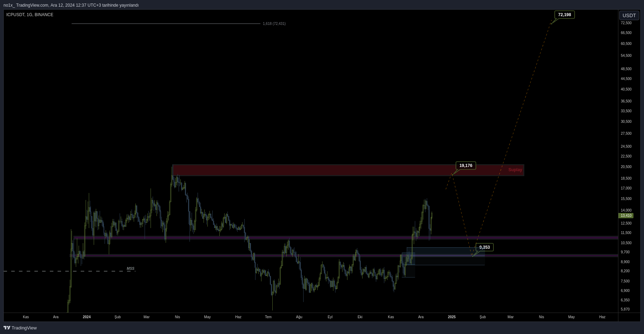This screenshot has width=644, height=334.
Task: Click the 5,870 price axis label
Action: point(625,309)
